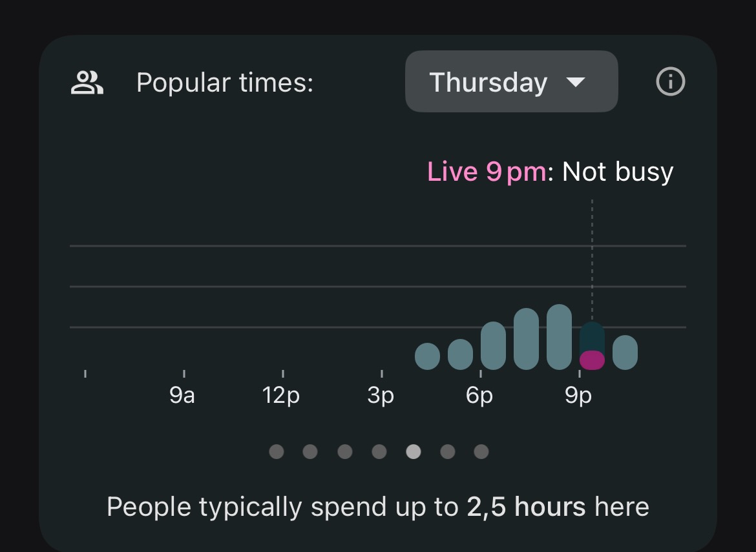Click the highlighted page dot for Thursday
756x552 pixels.
click(414, 451)
